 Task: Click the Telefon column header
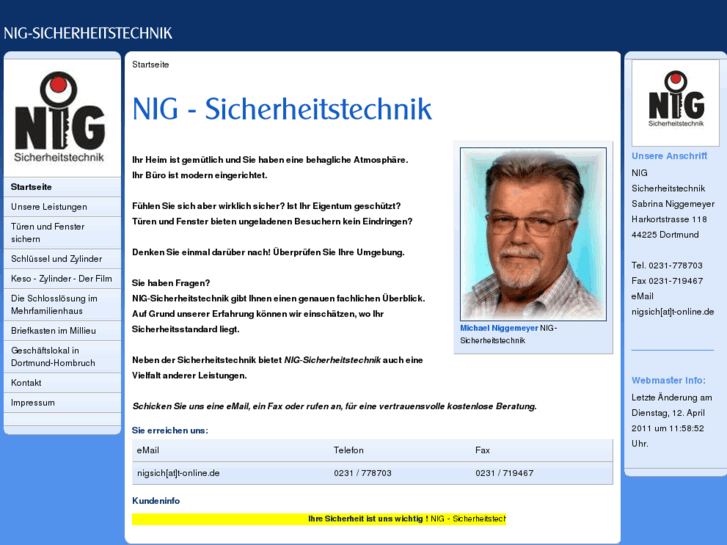click(349, 450)
